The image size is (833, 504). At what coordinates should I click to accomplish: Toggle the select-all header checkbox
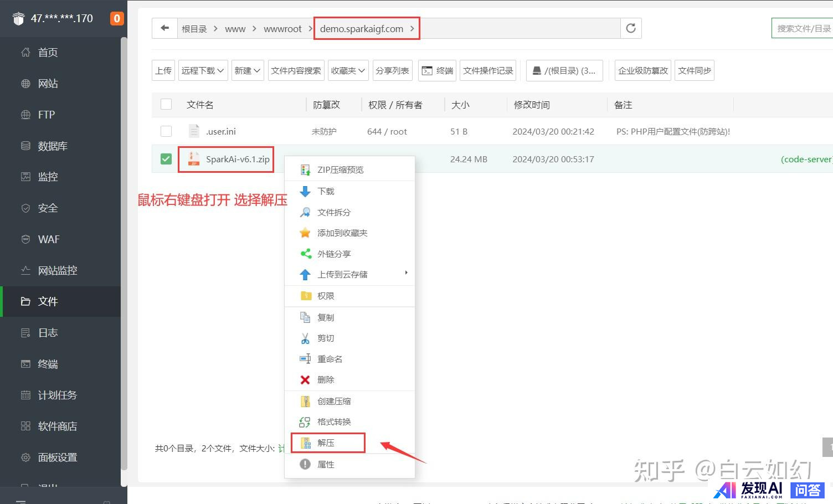click(x=166, y=104)
